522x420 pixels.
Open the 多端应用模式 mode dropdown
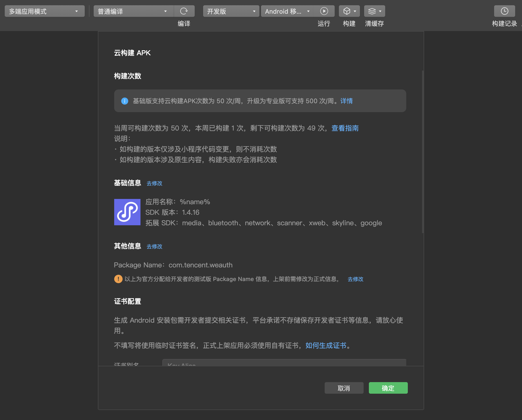tap(44, 11)
